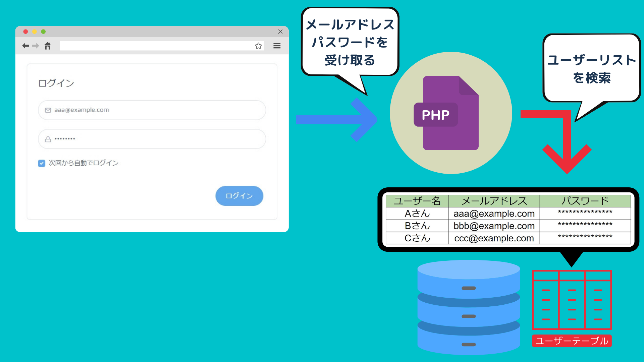Click ccc@example.com in the table
This screenshot has height=362, width=644.
(x=494, y=238)
